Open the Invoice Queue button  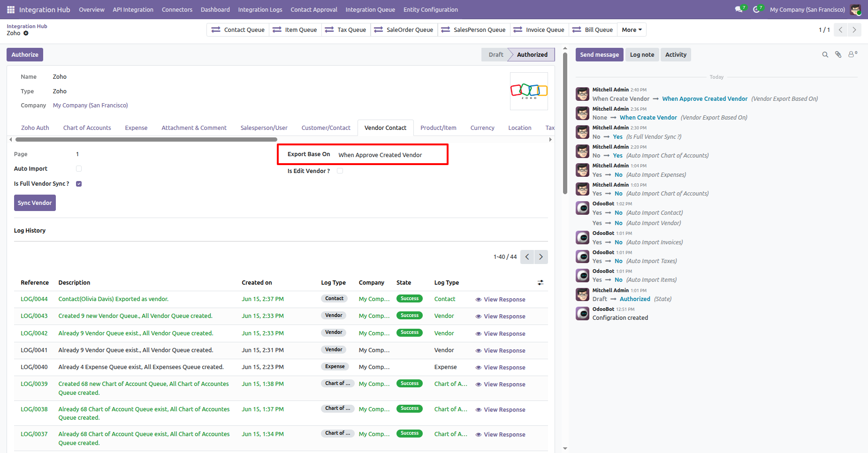[539, 30]
